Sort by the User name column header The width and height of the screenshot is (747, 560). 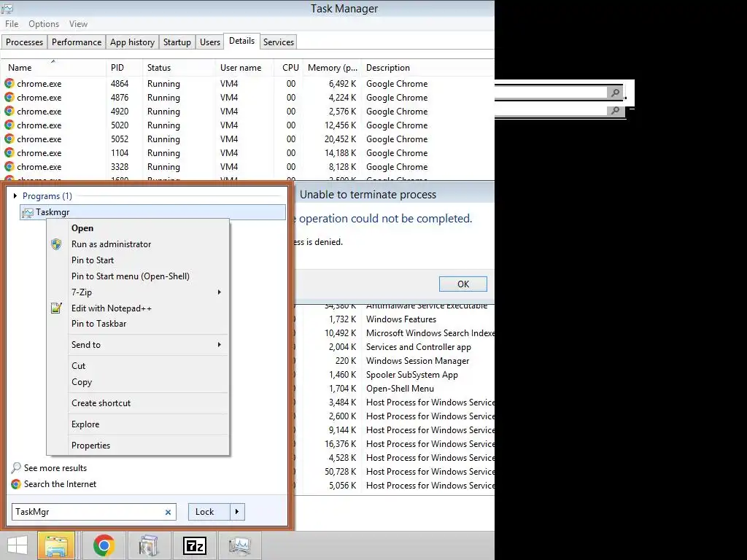click(244, 68)
